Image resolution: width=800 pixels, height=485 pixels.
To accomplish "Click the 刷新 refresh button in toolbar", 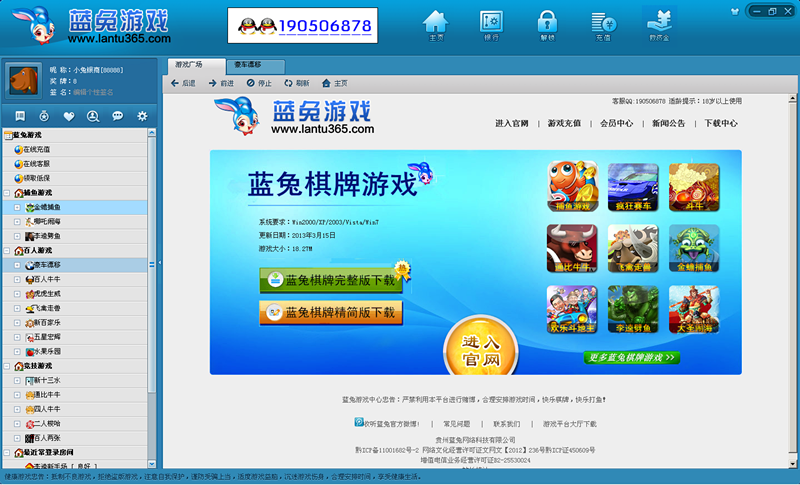I will (x=296, y=83).
